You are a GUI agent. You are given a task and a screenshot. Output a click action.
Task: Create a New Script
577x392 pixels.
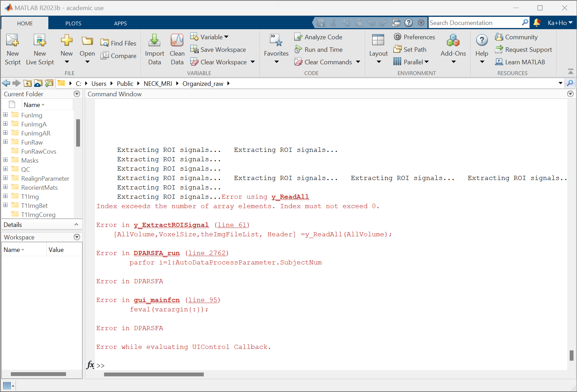13,49
